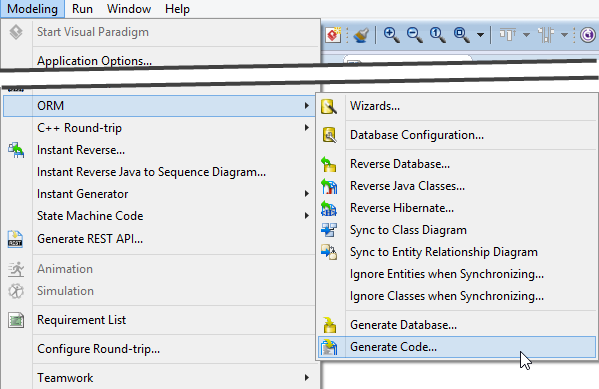Open Database Configuration from ORM submenu

[x=457, y=135]
